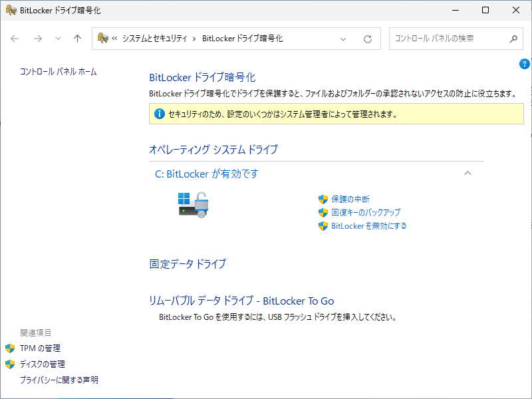532x399 pixels.
Task: Click BitLocker ドライブ暗号化 breadcrumb
Action: click(242, 39)
